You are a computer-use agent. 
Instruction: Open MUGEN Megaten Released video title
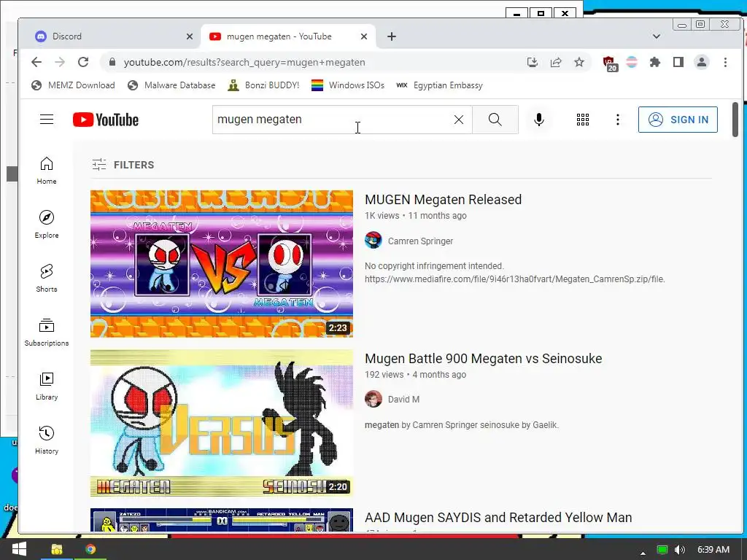443,200
